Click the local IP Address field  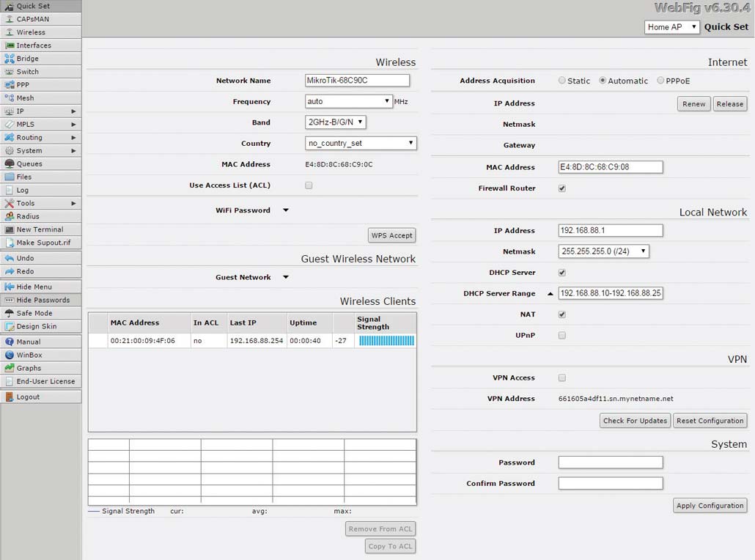(x=611, y=231)
